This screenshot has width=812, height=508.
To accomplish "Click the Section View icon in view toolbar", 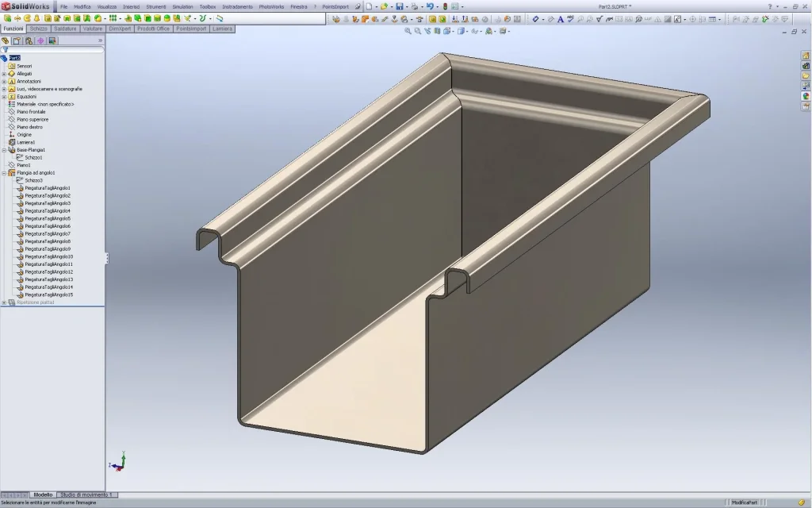I will coord(438,31).
